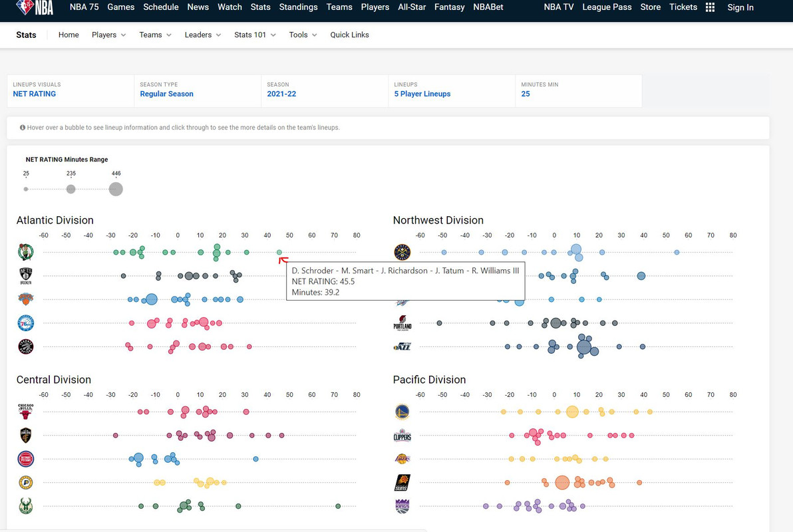Click the Boston Celtics team logo
Viewport: 793px width, 532px height.
(26, 252)
